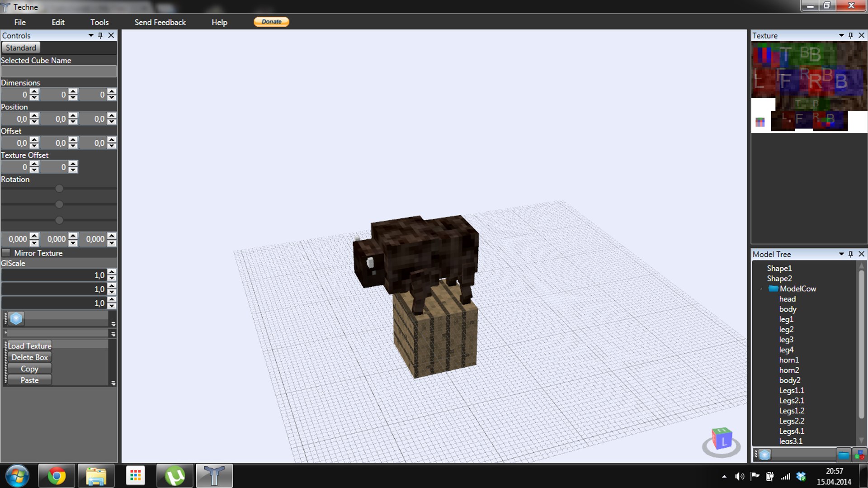Click the Delete Box button
Screen dimensions: 868x488
click(29, 357)
